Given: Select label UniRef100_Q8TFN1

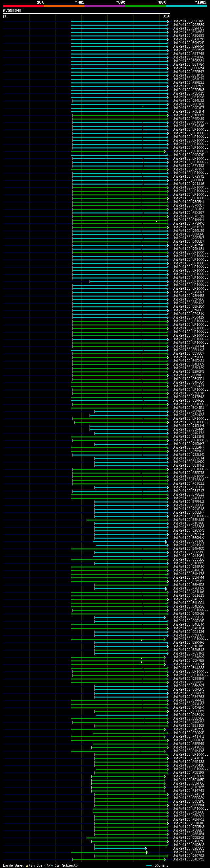Looking at the screenshot, I should [x=188, y=466].
